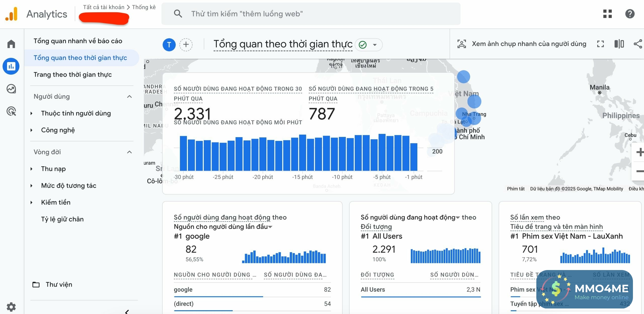This screenshot has width=644, height=314.
Task: Add a comparison with plus circle
Action: [186, 45]
